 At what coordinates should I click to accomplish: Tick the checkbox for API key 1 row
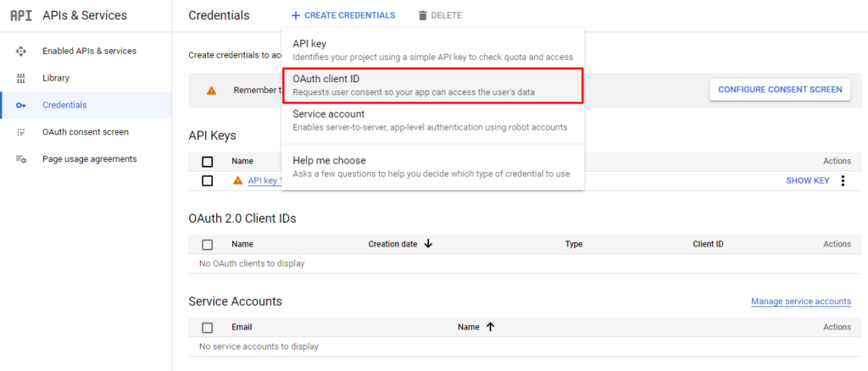click(208, 180)
